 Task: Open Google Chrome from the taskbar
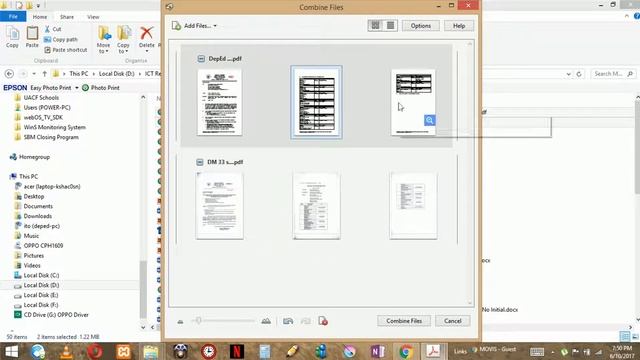[x=406, y=351]
